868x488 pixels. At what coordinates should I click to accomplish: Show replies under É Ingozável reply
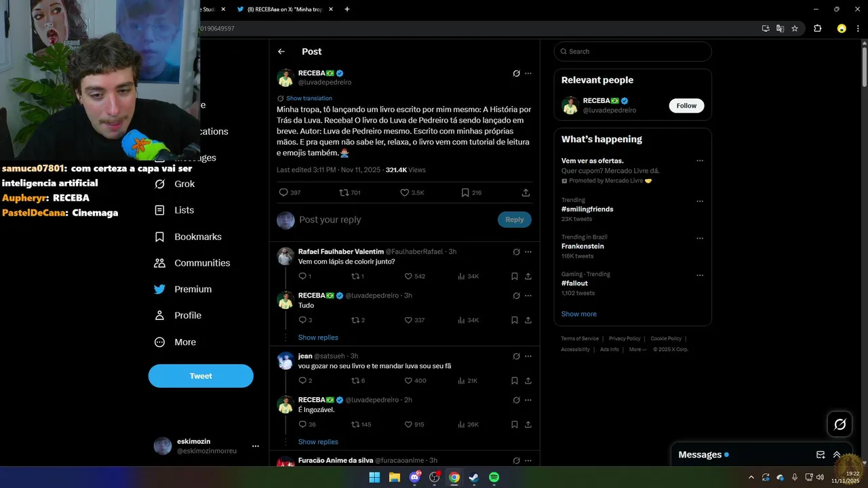click(x=318, y=442)
